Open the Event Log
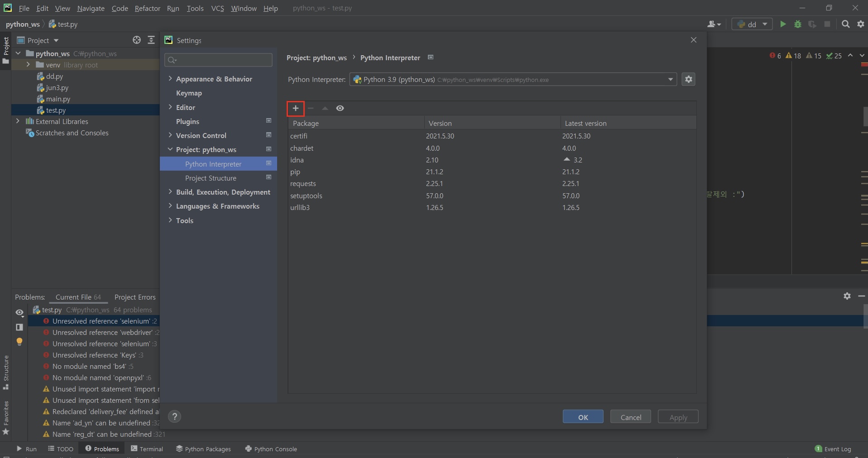The image size is (868, 458). [833, 448]
